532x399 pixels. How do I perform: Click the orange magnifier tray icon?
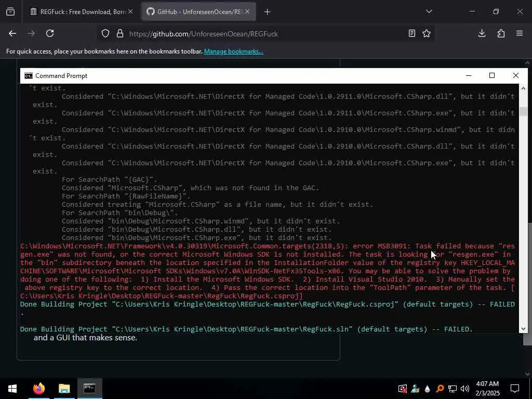click(440, 389)
